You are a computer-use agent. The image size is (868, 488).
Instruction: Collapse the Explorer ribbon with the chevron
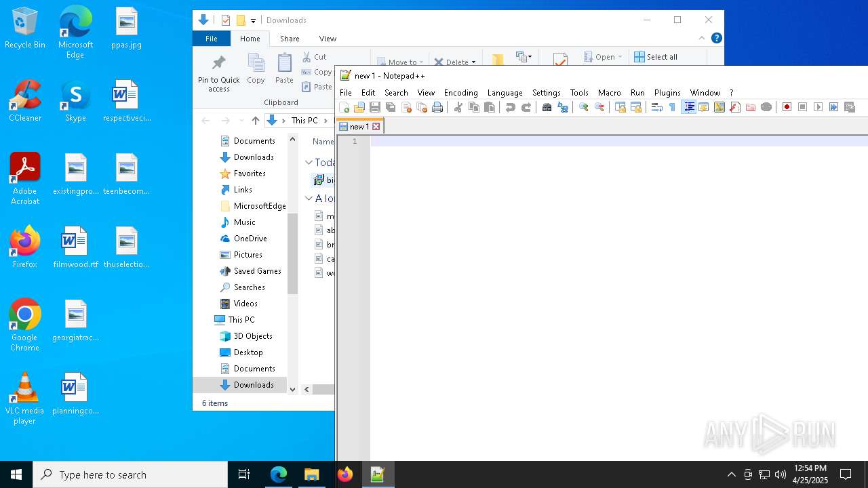[702, 39]
